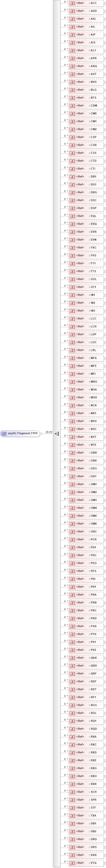
Task: Click the E icon of PCR element
Action: [72, 540]
